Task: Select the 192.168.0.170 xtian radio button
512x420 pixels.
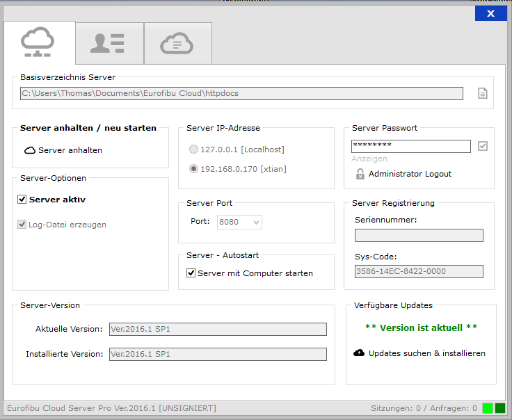Action: (x=193, y=169)
